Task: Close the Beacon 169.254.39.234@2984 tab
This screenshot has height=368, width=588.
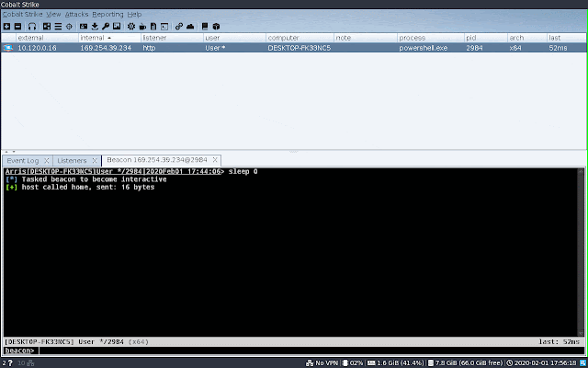Action: click(215, 159)
